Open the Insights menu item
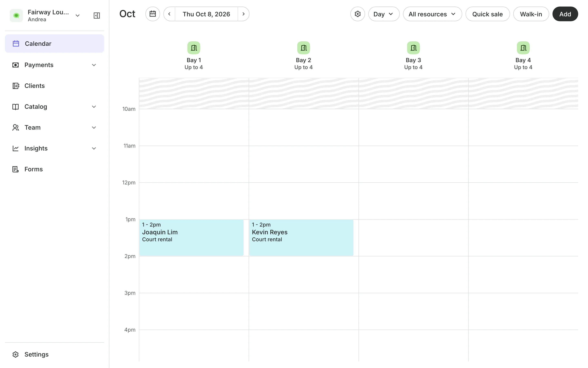The height and width of the screenshot is (368, 588). [x=55, y=148]
